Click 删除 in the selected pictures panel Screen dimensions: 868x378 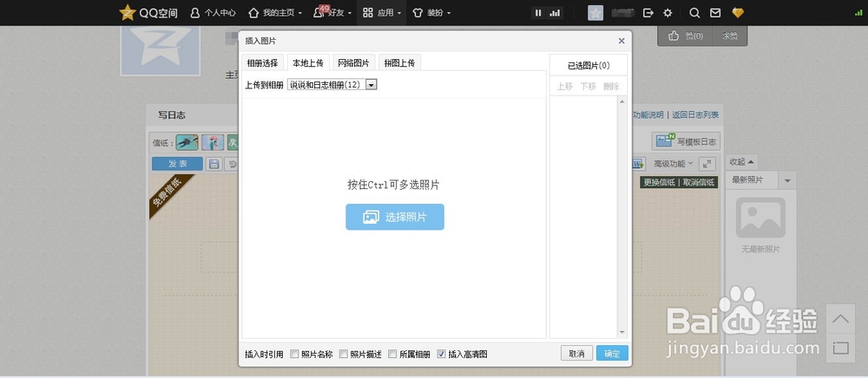coord(611,86)
